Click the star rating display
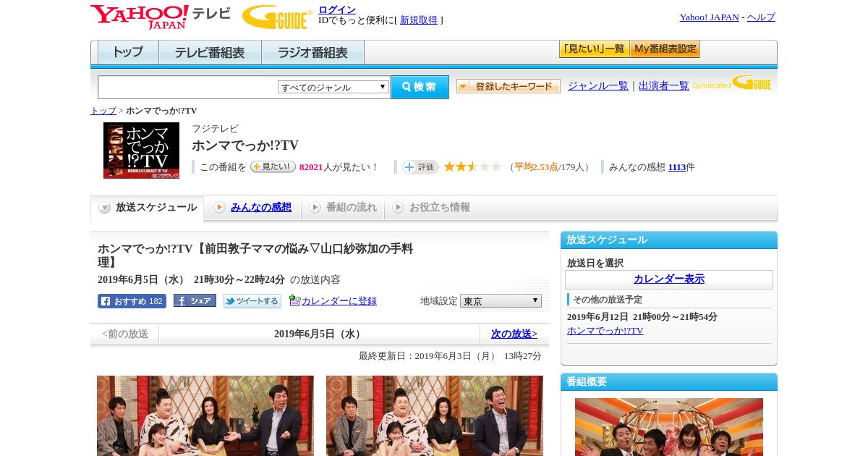The image size is (868, 456). [x=472, y=166]
